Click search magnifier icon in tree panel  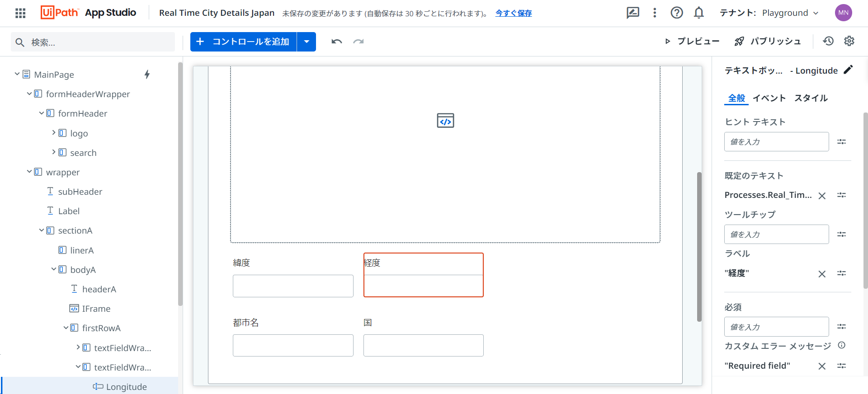point(20,42)
